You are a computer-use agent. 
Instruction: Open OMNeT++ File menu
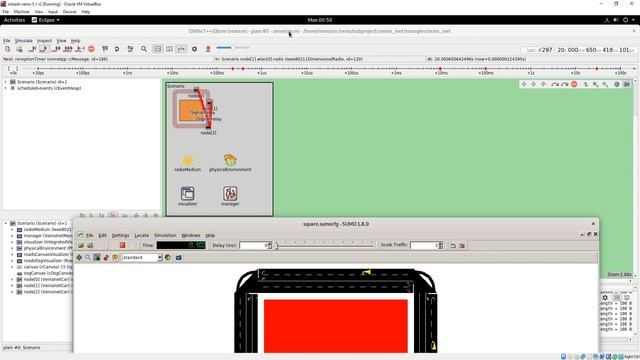(x=7, y=41)
